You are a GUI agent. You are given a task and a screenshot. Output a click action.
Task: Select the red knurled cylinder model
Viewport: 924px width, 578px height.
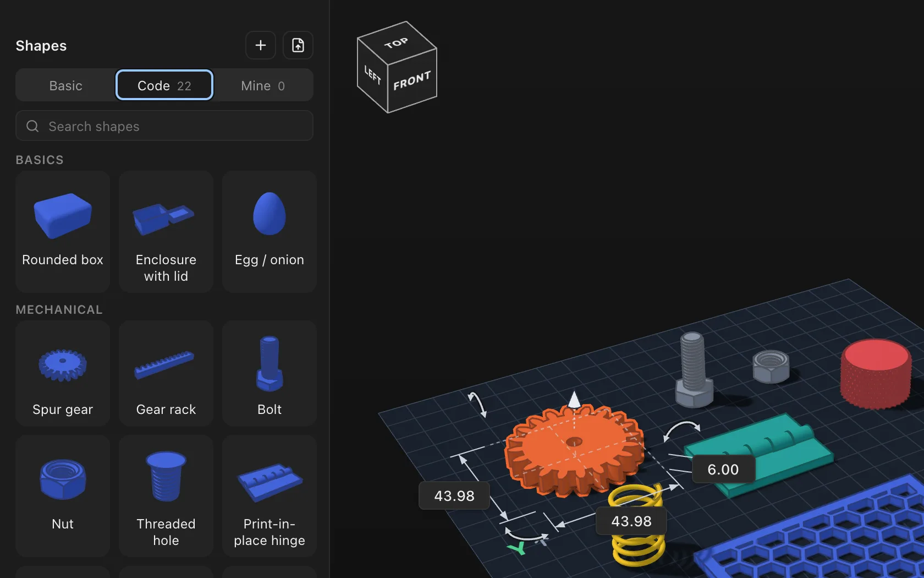[x=876, y=373]
